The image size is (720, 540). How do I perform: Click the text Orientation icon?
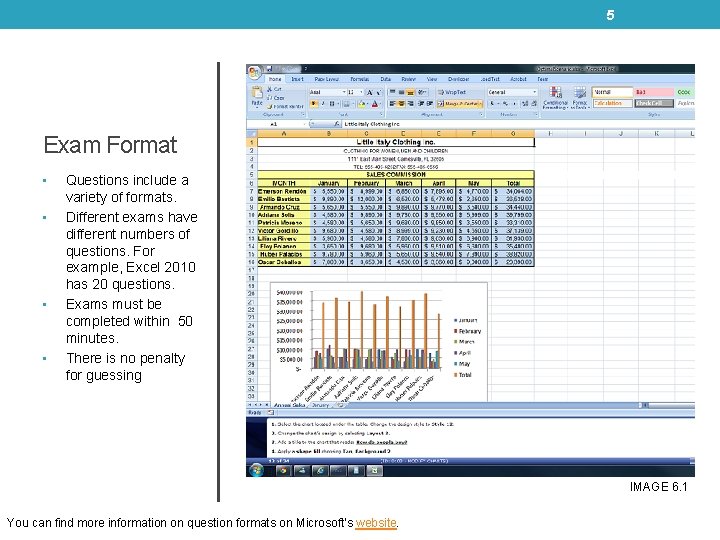pyautogui.click(x=422, y=92)
